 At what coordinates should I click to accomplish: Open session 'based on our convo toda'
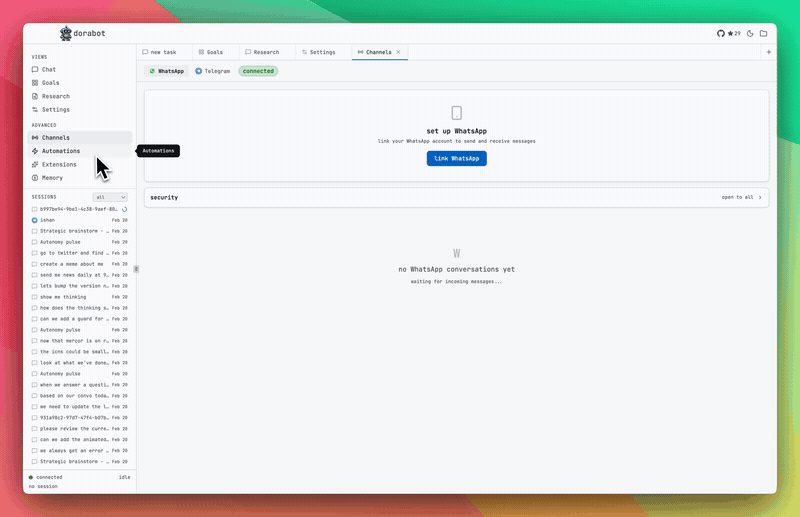(x=80, y=396)
